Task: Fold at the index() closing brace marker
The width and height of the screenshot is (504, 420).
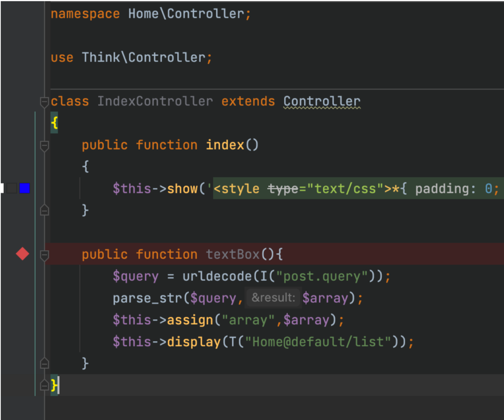Action: pyautogui.click(x=44, y=210)
